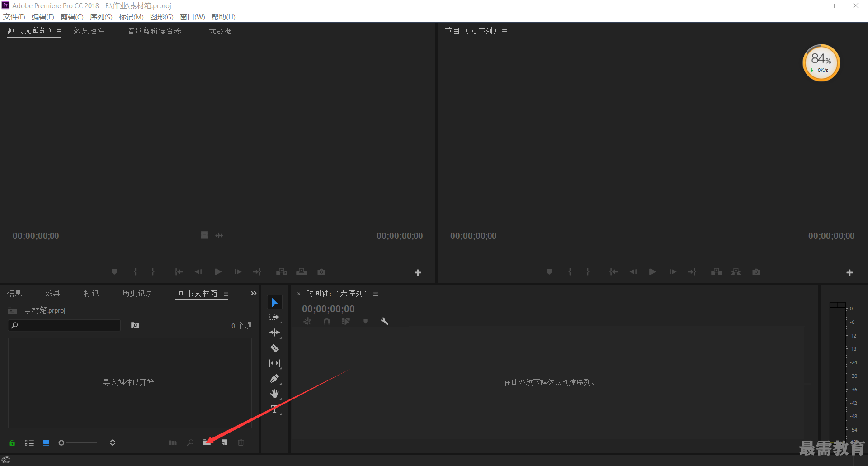Click the parent folder icon beside 素材箱.prproj
This screenshot has width=868, height=466.
click(x=13, y=311)
